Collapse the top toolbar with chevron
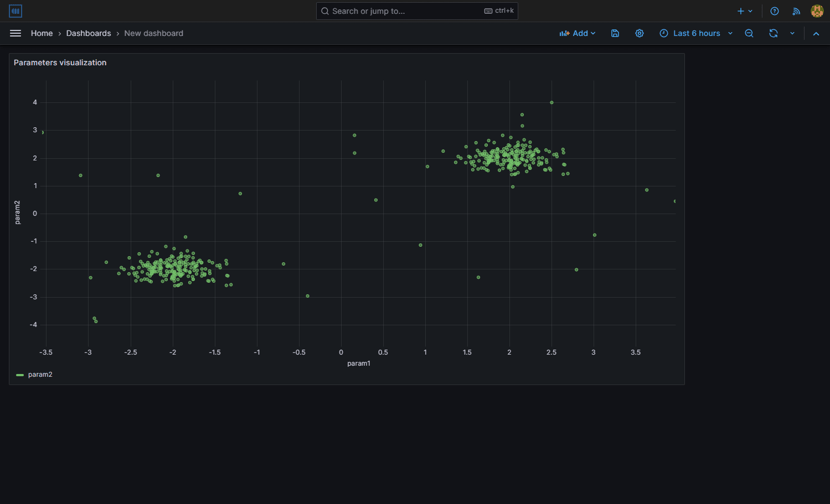This screenshot has height=504, width=830. click(x=816, y=34)
